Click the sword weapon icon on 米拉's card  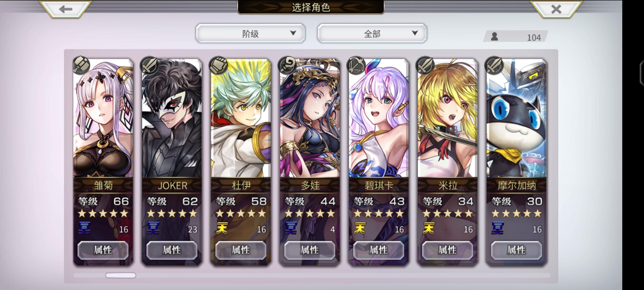[425, 66]
